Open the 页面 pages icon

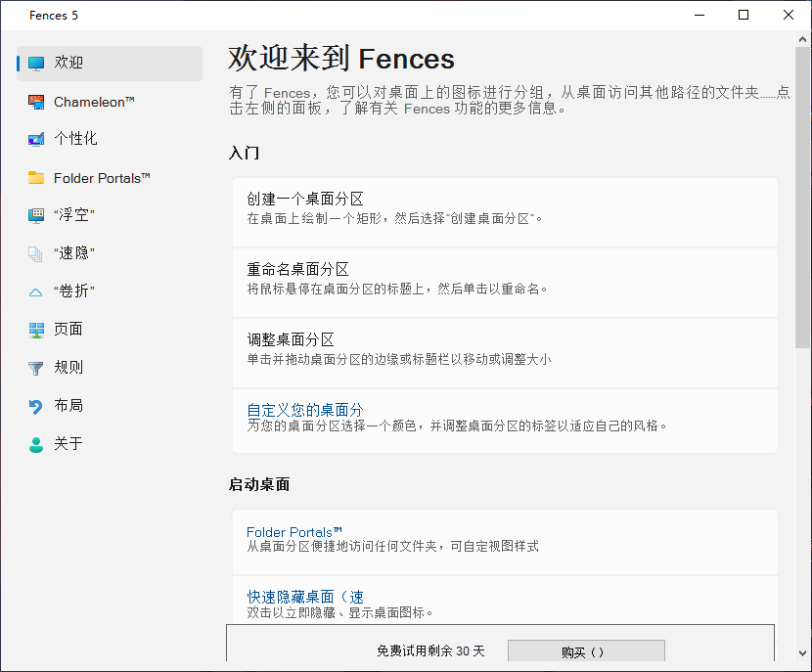click(x=36, y=330)
